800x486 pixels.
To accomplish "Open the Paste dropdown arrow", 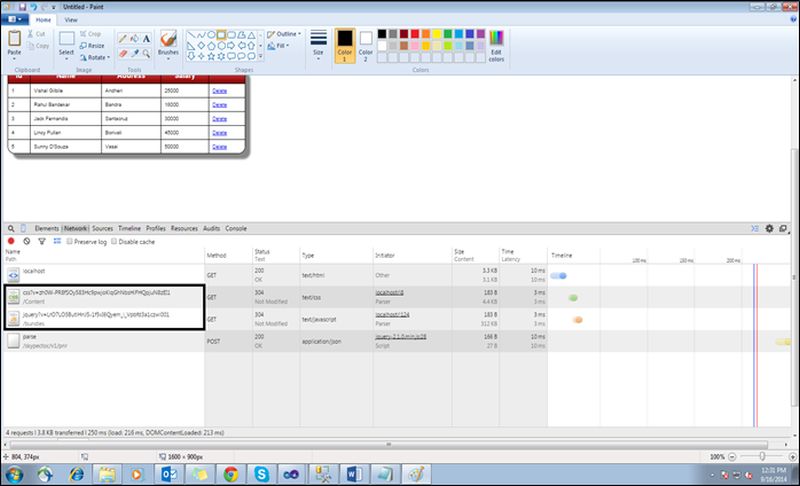I will (x=14, y=59).
